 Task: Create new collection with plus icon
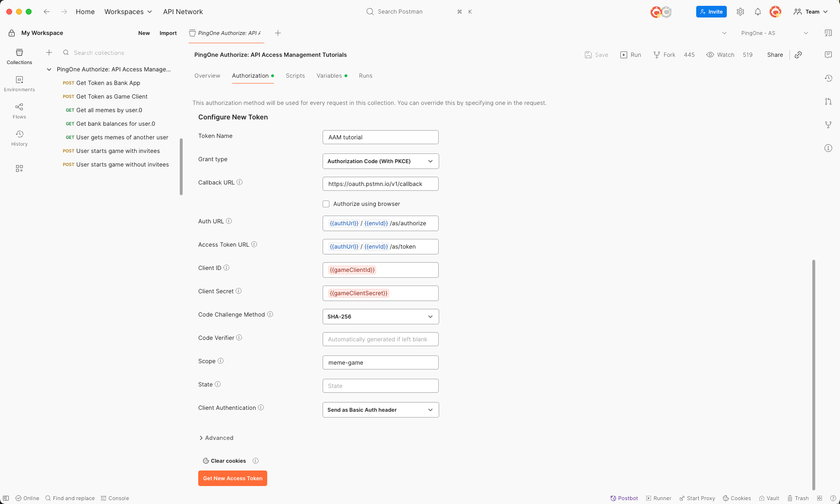click(49, 52)
